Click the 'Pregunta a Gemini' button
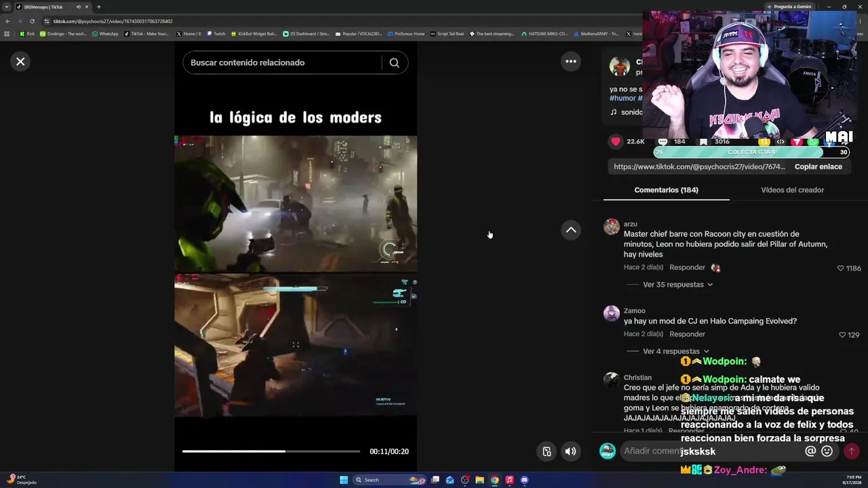Screen dimensions: 868x488 [x=790, y=7]
